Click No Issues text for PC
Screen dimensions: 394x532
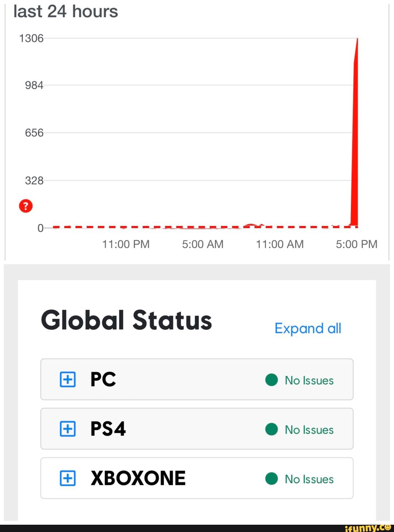click(x=309, y=380)
